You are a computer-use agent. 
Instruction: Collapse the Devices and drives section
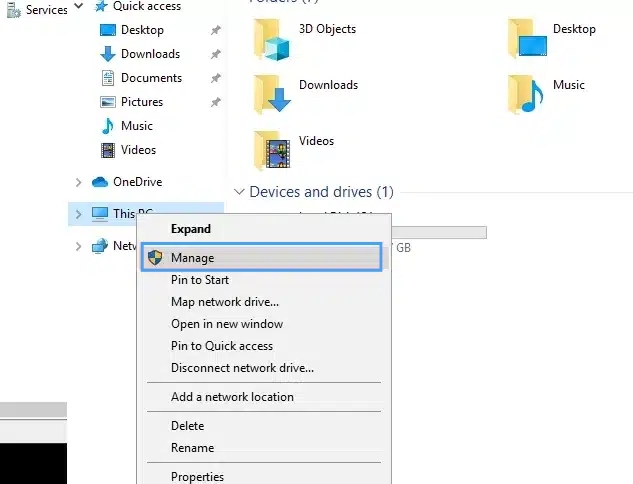point(239,191)
